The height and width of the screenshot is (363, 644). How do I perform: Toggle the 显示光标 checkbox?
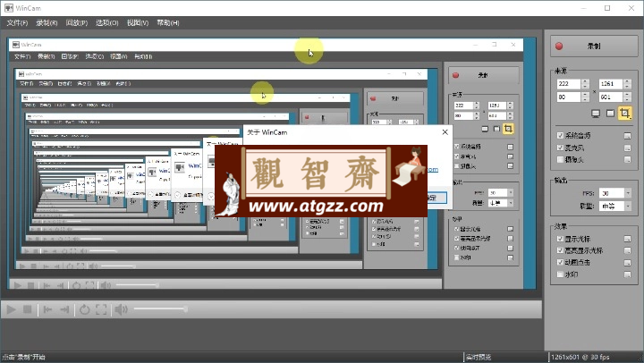pyautogui.click(x=560, y=239)
